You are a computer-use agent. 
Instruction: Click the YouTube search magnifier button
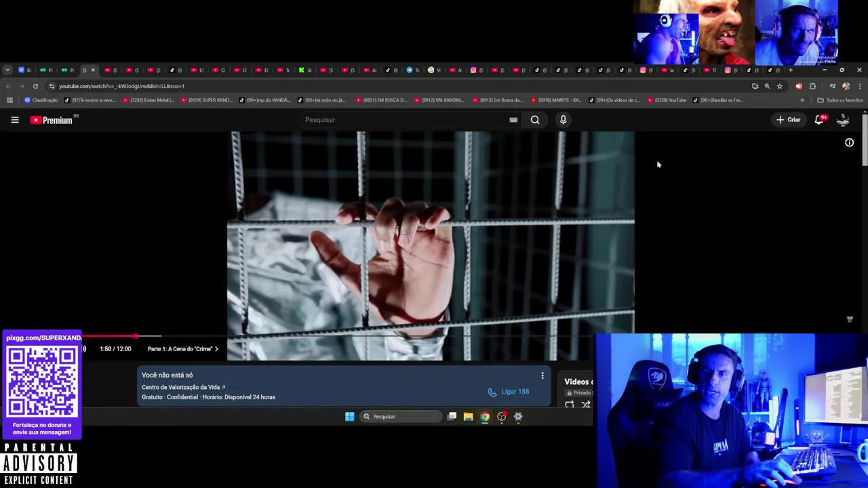535,120
